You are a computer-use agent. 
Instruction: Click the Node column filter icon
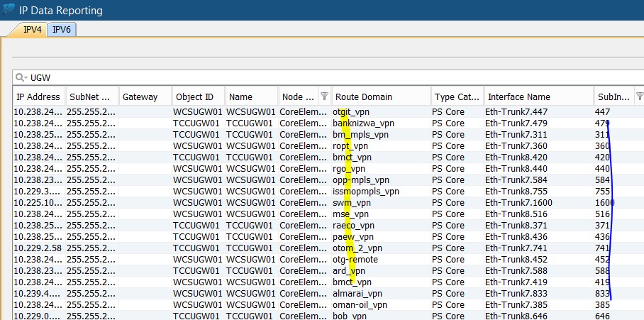[324, 96]
